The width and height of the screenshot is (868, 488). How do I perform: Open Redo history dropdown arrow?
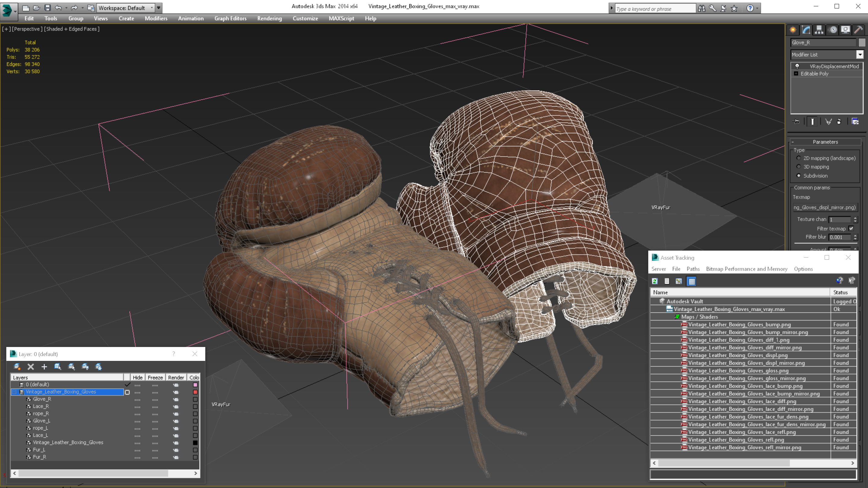(x=82, y=8)
